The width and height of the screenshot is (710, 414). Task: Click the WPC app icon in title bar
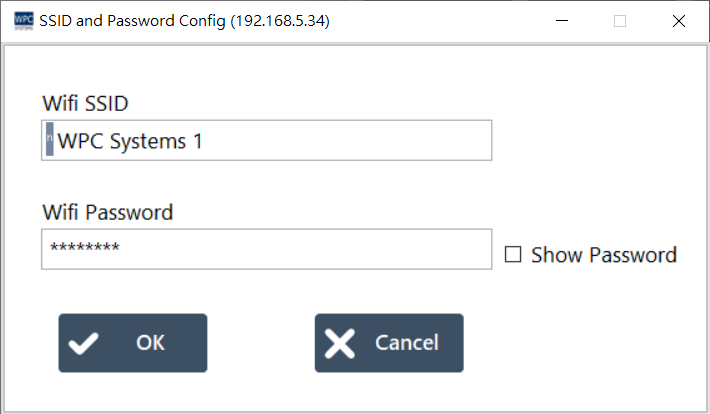[x=23, y=21]
